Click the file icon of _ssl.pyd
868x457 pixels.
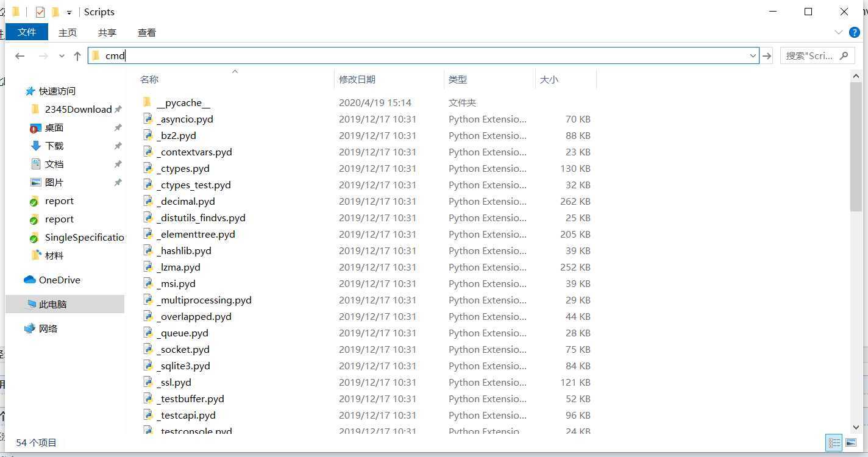pos(148,382)
